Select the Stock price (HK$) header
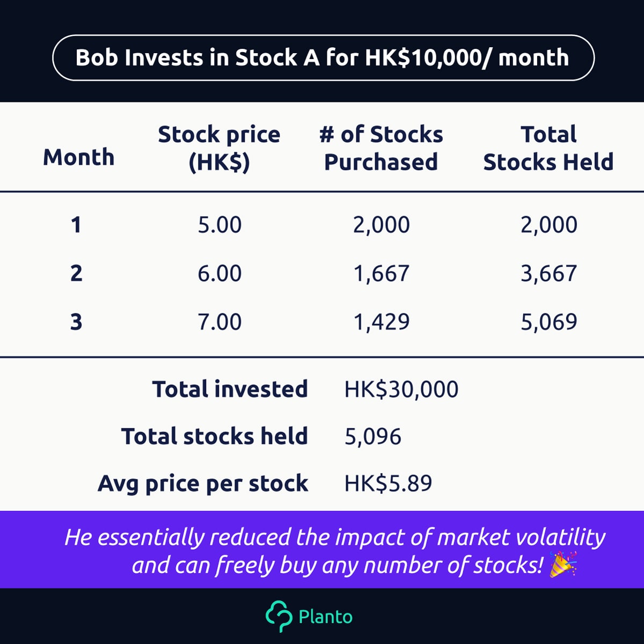 point(219,148)
